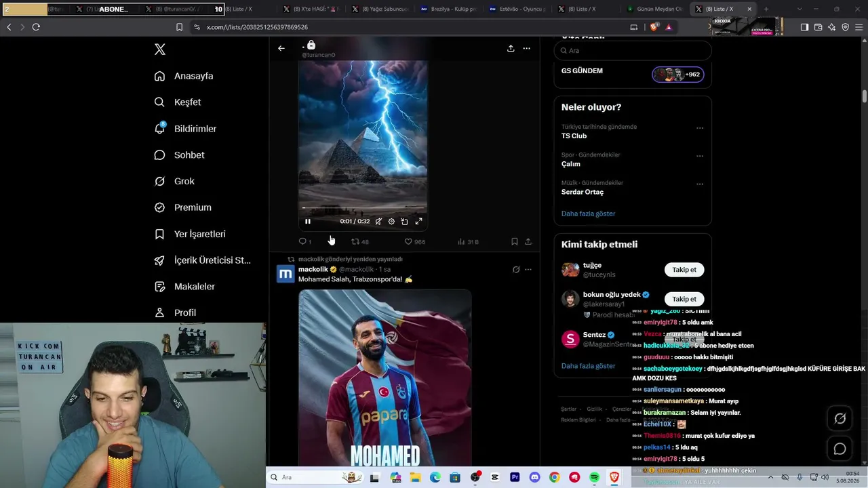This screenshot has height=488, width=868.
Task: Unmute the video sound
Action: (x=378, y=221)
